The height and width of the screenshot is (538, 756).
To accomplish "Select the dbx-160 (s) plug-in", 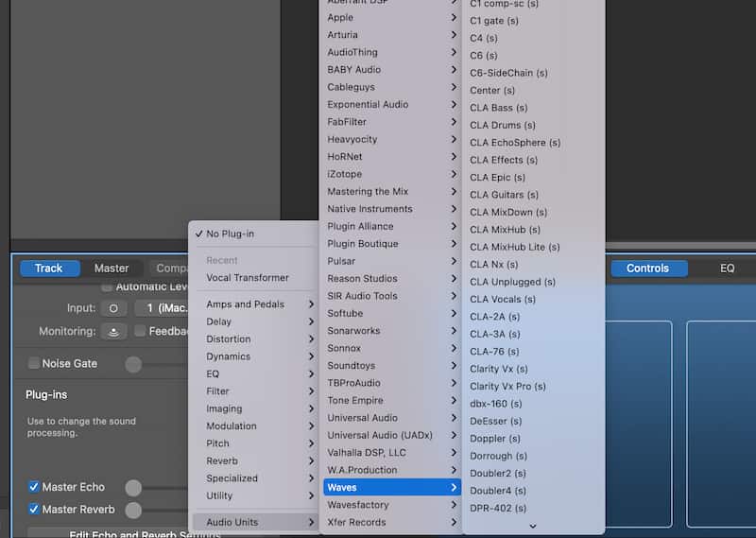I will (533, 404).
